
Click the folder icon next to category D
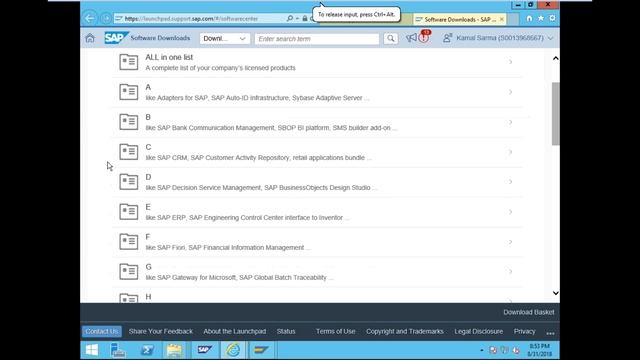(129, 182)
